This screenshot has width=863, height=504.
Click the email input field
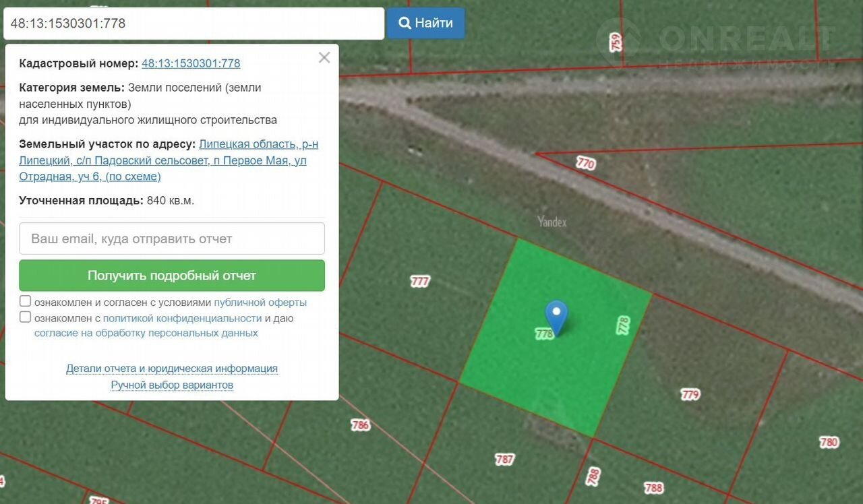(172, 239)
